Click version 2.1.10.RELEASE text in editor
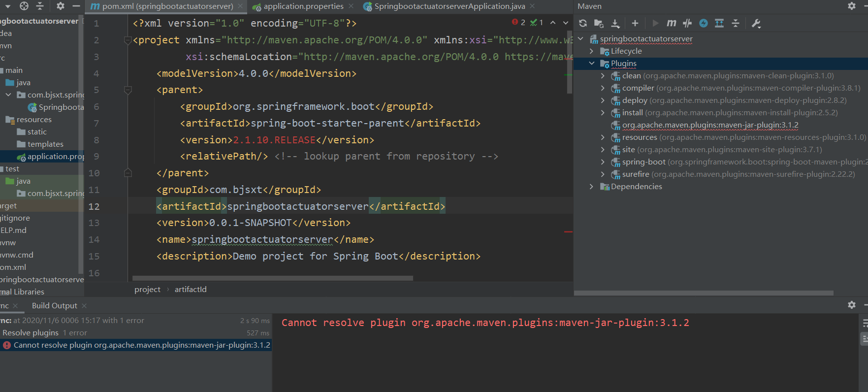The height and width of the screenshot is (392, 868). point(274,140)
